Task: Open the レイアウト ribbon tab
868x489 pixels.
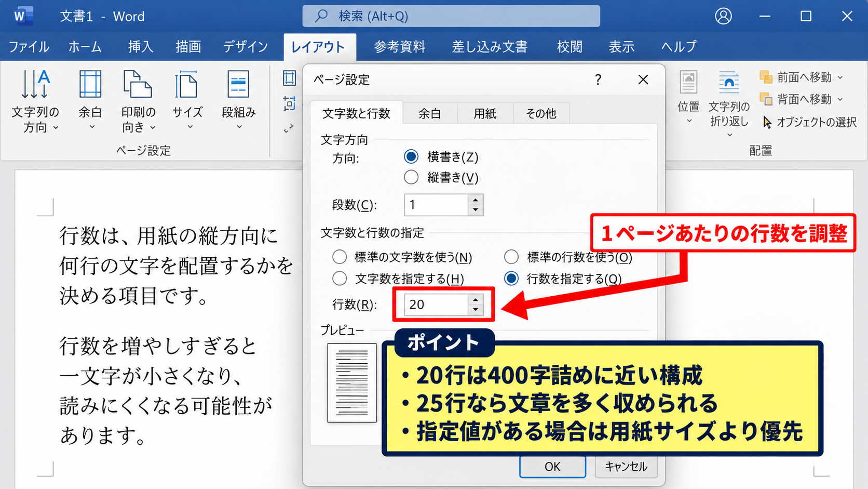Action: coord(319,47)
